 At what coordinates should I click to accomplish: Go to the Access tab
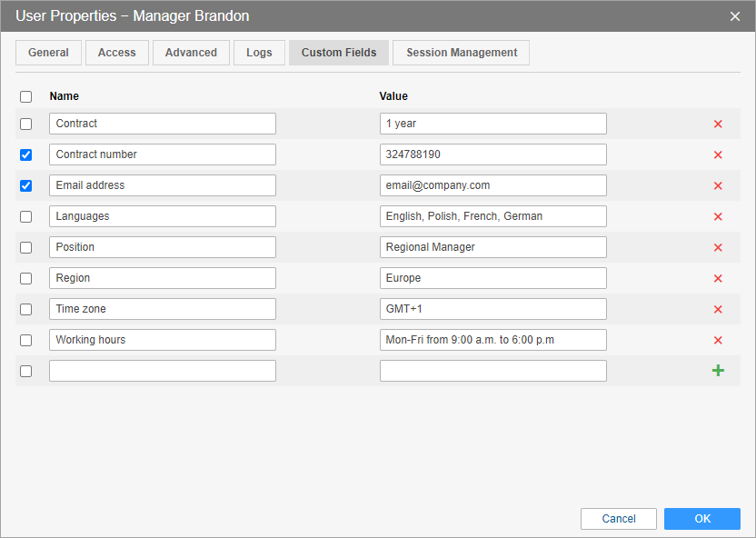point(117,53)
